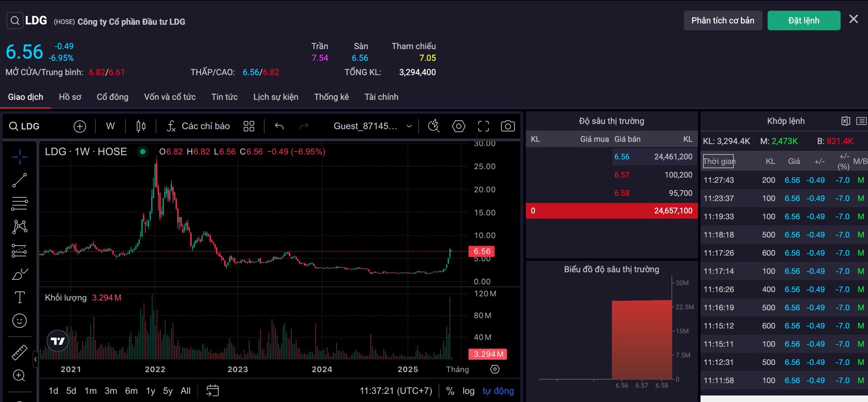The width and height of the screenshot is (868, 402).
Task: Set chart range to 5d
Action: 71,391
